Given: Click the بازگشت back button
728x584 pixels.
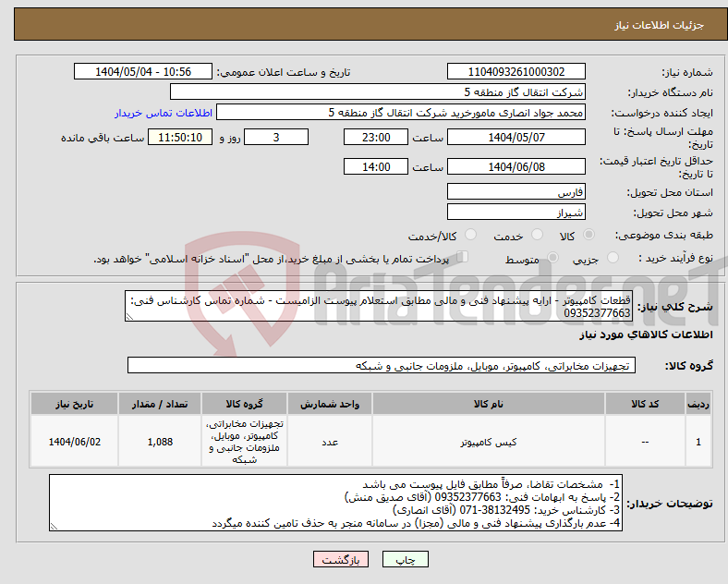Looking at the screenshot, I should click(x=341, y=559).
